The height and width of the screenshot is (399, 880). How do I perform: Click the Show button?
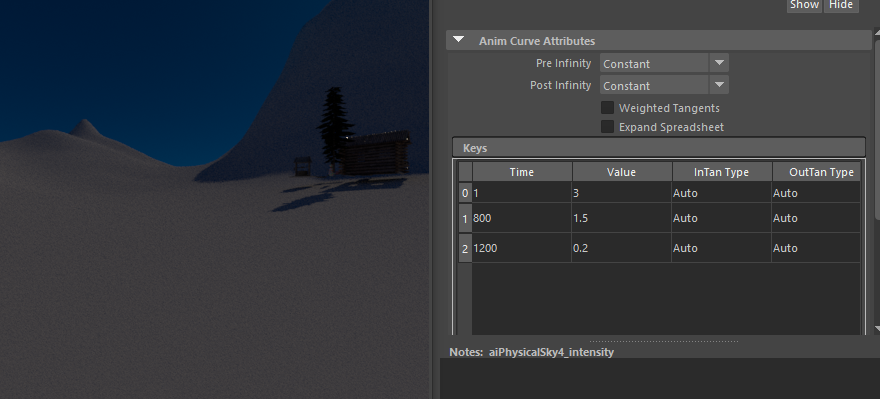pyautogui.click(x=804, y=5)
